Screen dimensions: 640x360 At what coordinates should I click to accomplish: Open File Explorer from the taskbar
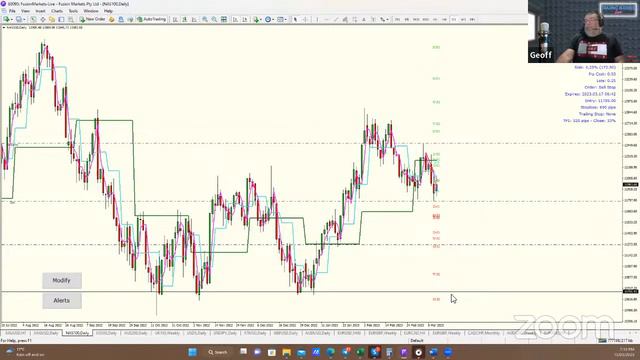pyautogui.click(x=287, y=352)
